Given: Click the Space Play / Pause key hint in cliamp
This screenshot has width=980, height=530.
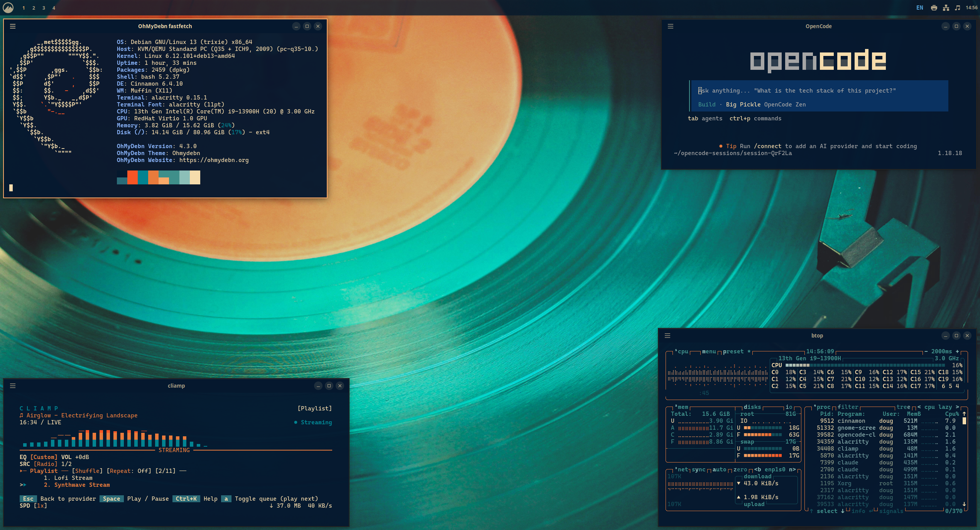Looking at the screenshot, I should (x=134, y=499).
